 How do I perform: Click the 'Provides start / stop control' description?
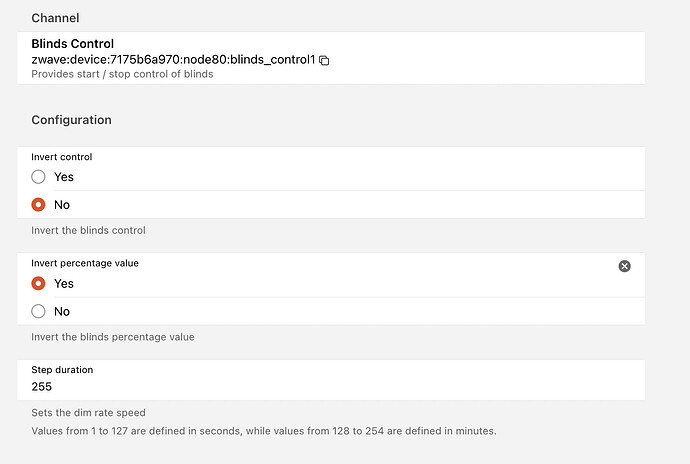pos(122,74)
